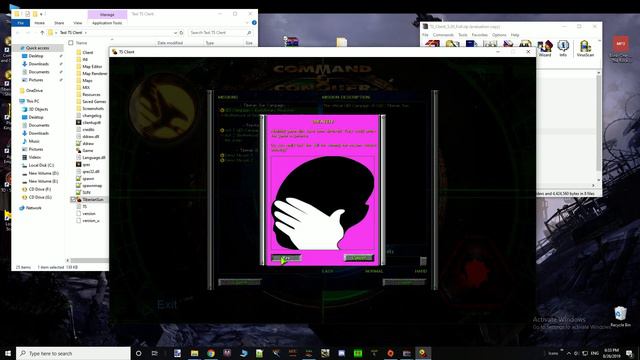The image size is (640, 360).
Task: Select the spawnmap file
Action: coord(92,186)
